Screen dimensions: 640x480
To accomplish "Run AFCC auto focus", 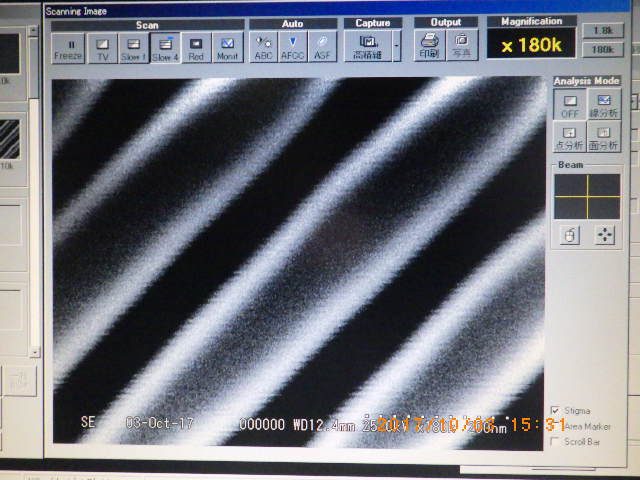I will pos(293,47).
